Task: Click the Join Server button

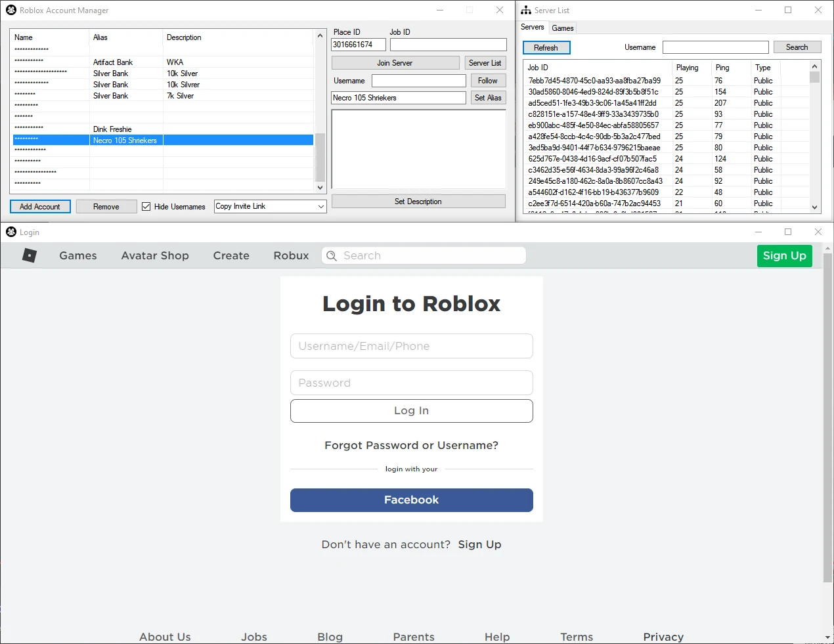Action: [395, 62]
